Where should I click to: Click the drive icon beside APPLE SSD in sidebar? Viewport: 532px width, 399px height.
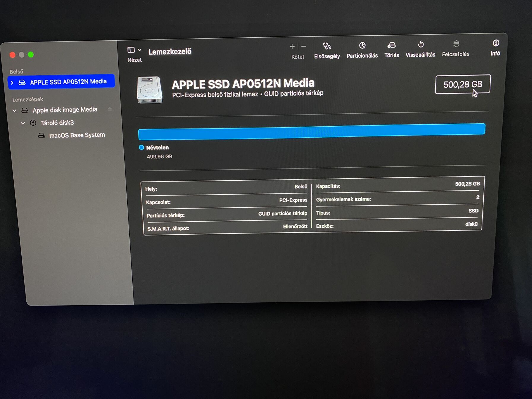[22, 82]
